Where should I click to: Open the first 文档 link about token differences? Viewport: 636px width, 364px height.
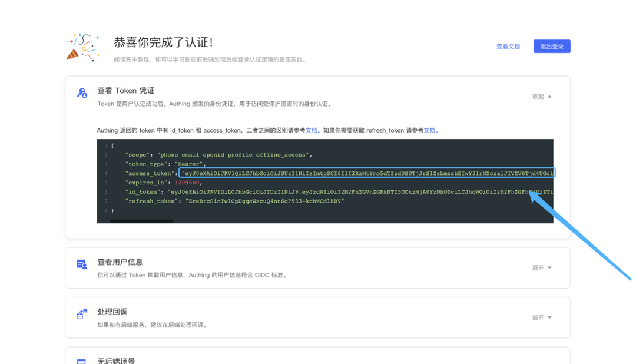(311, 130)
